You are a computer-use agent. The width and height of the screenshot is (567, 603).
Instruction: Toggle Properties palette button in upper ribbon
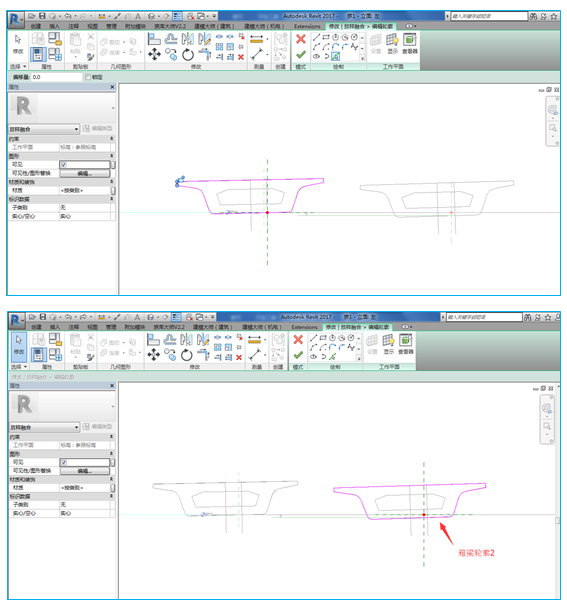click(x=38, y=54)
